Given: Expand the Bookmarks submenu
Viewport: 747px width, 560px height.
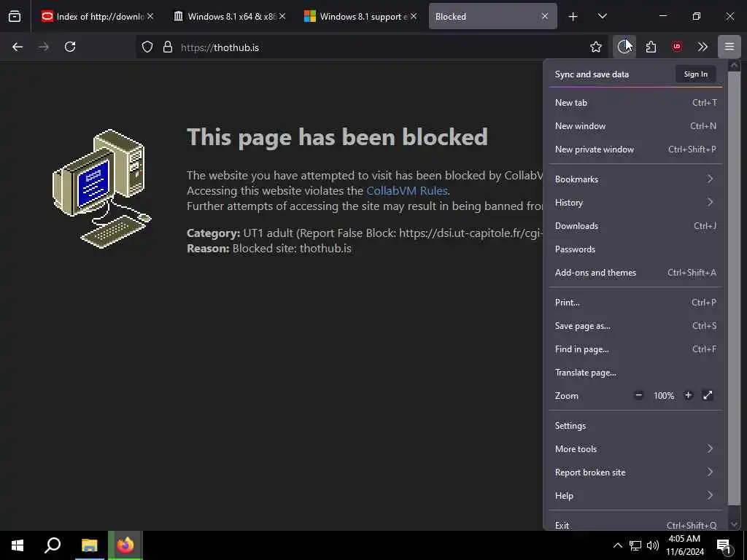Looking at the screenshot, I should 635,179.
